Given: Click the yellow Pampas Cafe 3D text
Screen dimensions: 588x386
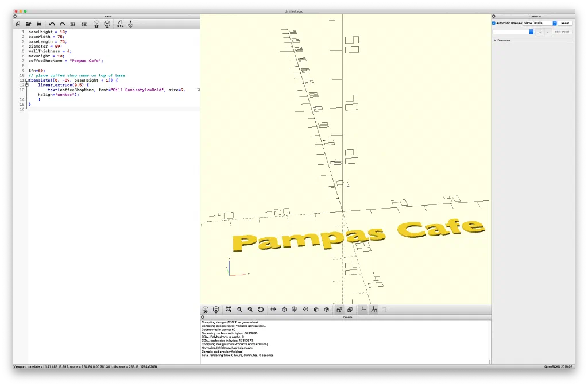Looking at the screenshot, I should 358,235.
